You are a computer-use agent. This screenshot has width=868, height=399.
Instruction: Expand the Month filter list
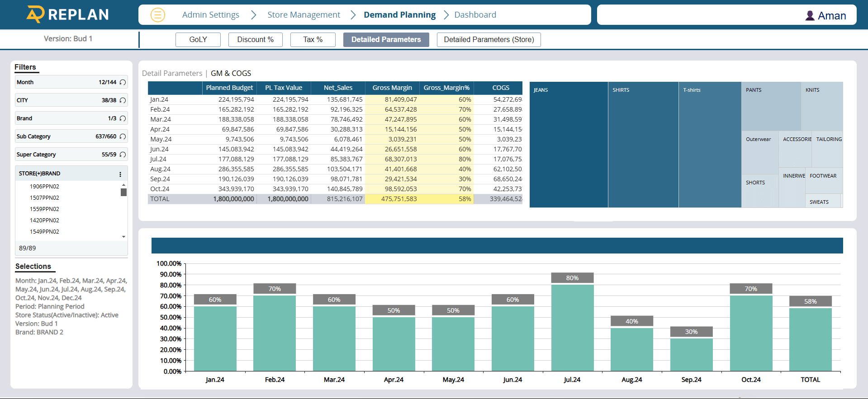(x=59, y=82)
